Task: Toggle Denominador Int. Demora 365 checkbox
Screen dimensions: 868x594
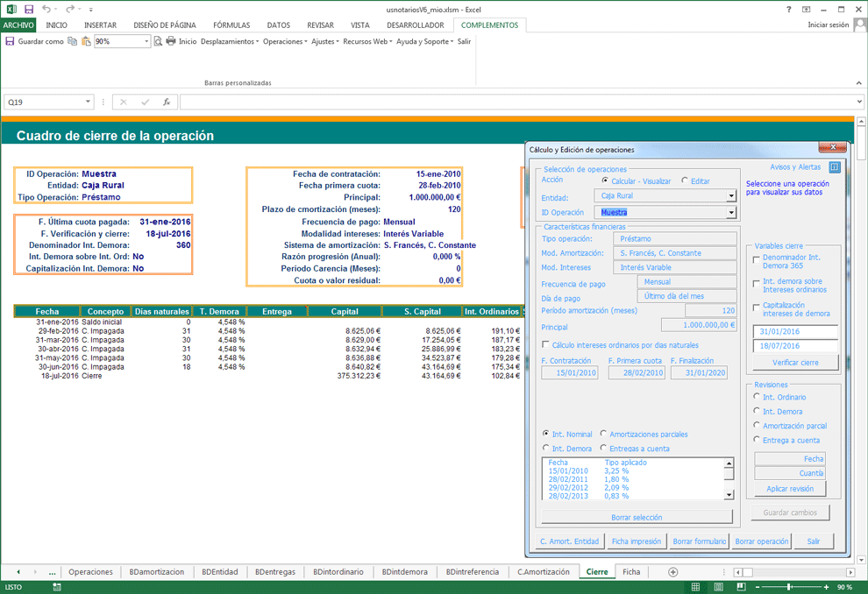Action: click(x=756, y=259)
